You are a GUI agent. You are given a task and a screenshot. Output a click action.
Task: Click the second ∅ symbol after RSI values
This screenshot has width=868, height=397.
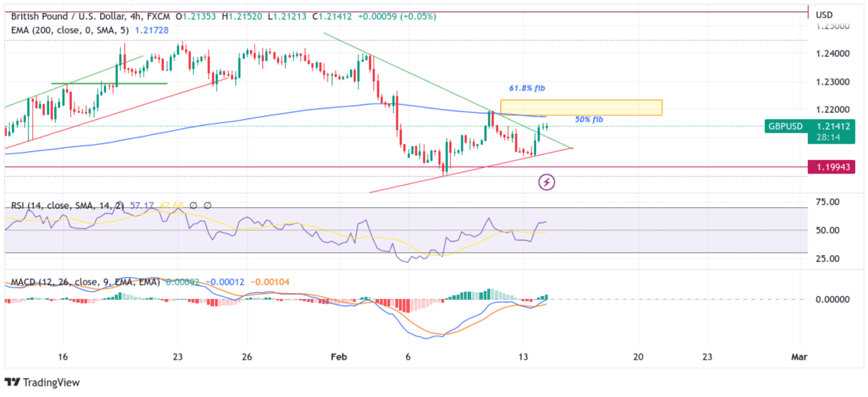(x=207, y=205)
